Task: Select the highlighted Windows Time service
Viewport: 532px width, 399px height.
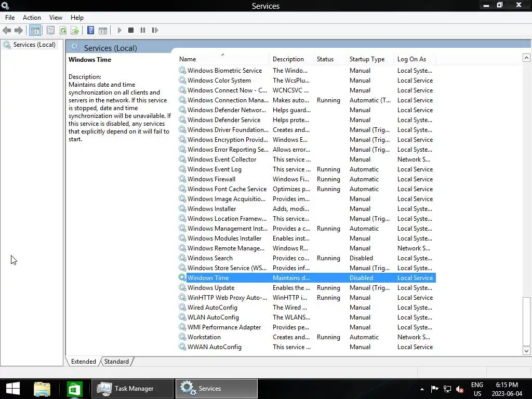Action: 307,277
